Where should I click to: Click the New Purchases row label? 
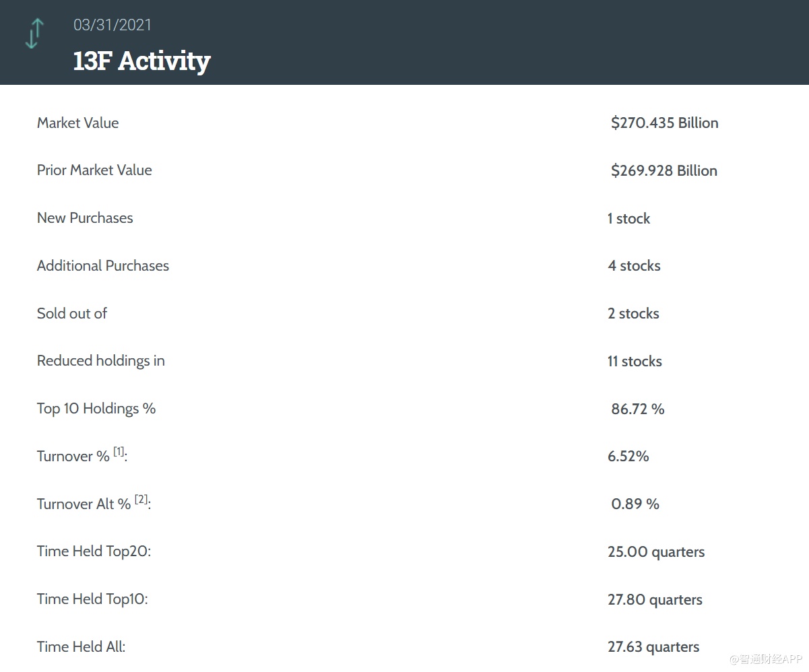(x=85, y=218)
